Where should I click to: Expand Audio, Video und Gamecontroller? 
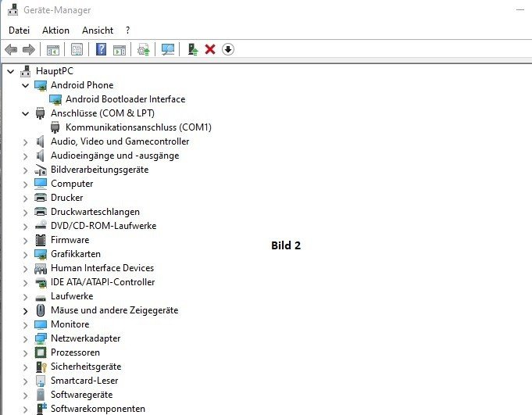(26, 141)
